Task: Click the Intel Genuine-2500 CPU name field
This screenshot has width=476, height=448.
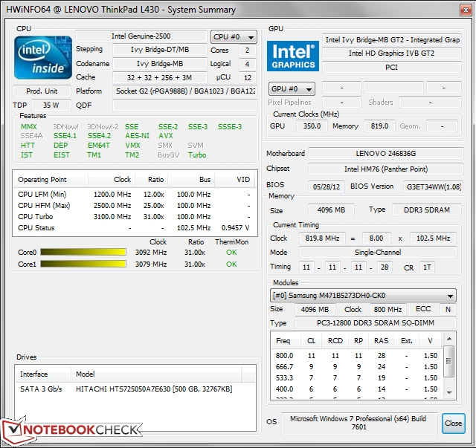Action: click(141, 36)
